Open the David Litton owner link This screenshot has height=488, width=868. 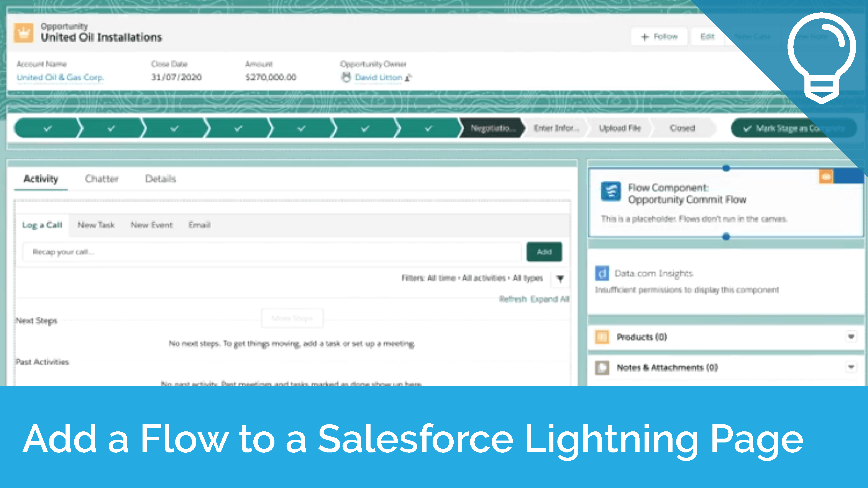(378, 77)
